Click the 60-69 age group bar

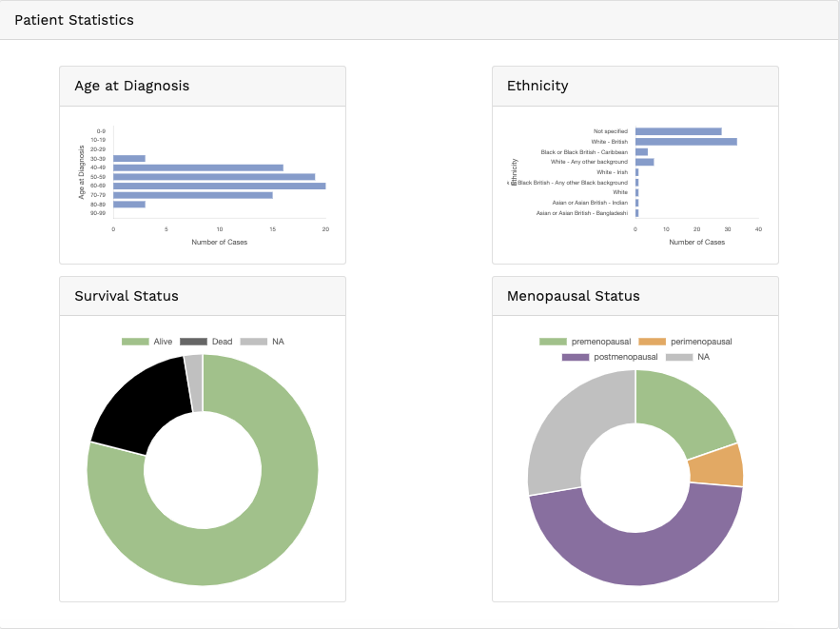(219, 186)
